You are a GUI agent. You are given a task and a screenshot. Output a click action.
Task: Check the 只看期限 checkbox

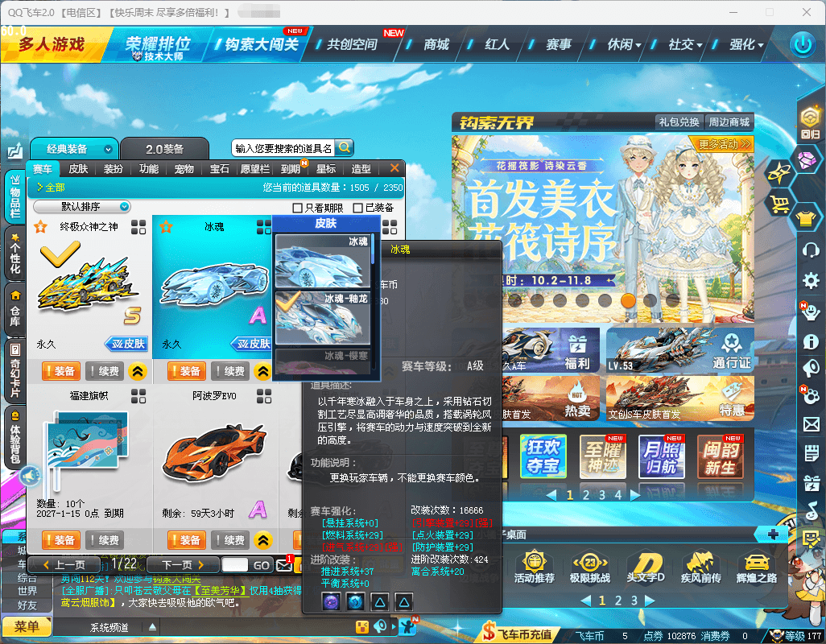pyautogui.click(x=297, y=208)
